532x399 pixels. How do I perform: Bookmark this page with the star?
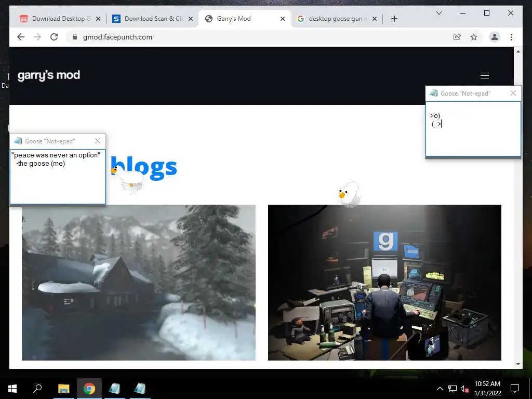(x=474, y=37)
